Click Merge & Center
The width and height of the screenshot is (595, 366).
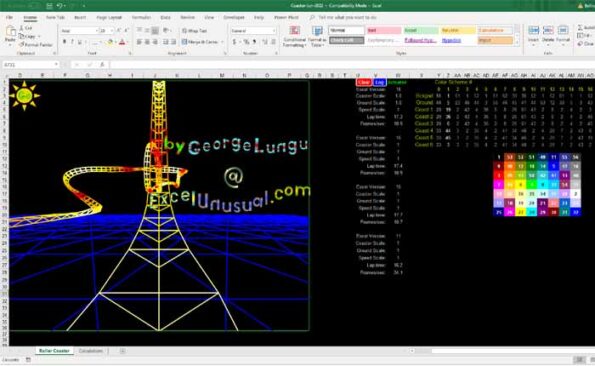(200, 42)
